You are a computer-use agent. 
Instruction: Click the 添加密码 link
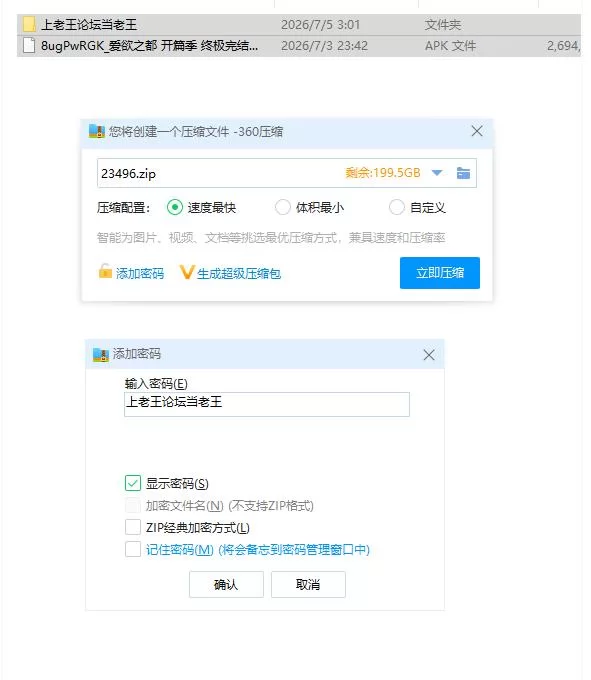pos(140,274)
